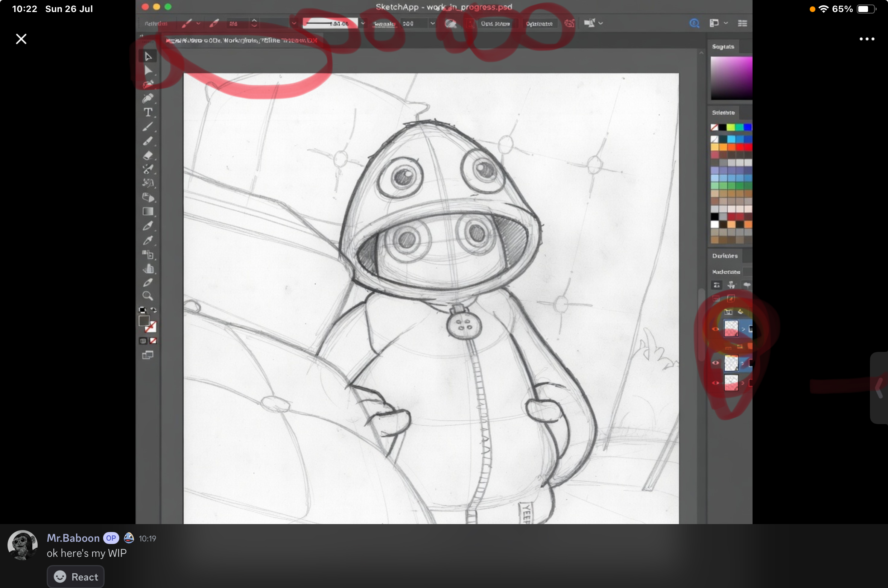Select the solid arrow Direct Selection tool
Image resolution: width=888 pixels, height=588 pixels.
[148, 71]
